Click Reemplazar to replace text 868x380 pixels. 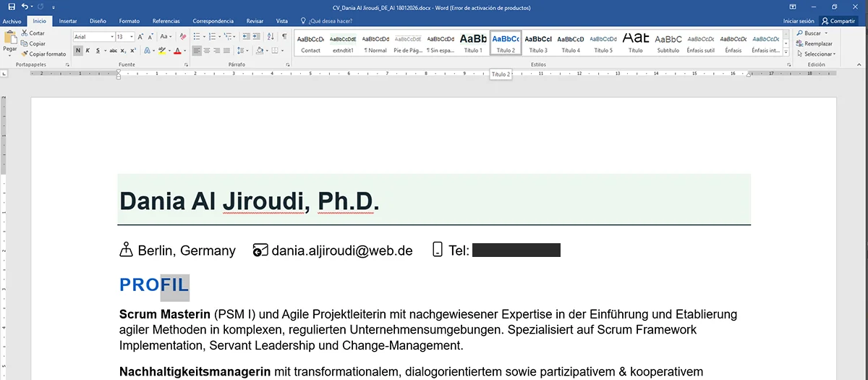click(x=813, y=43)
